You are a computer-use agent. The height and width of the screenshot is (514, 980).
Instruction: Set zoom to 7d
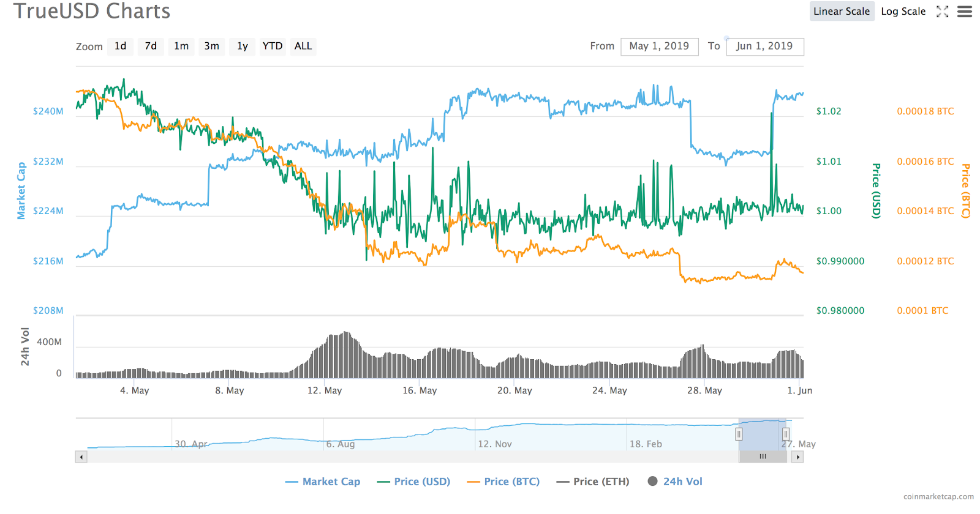click(151, 47)
